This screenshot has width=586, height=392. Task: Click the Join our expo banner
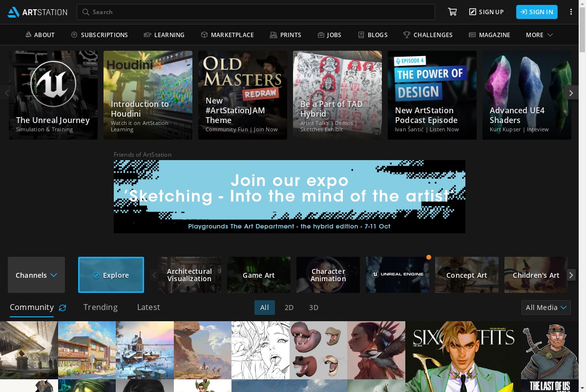290,197
